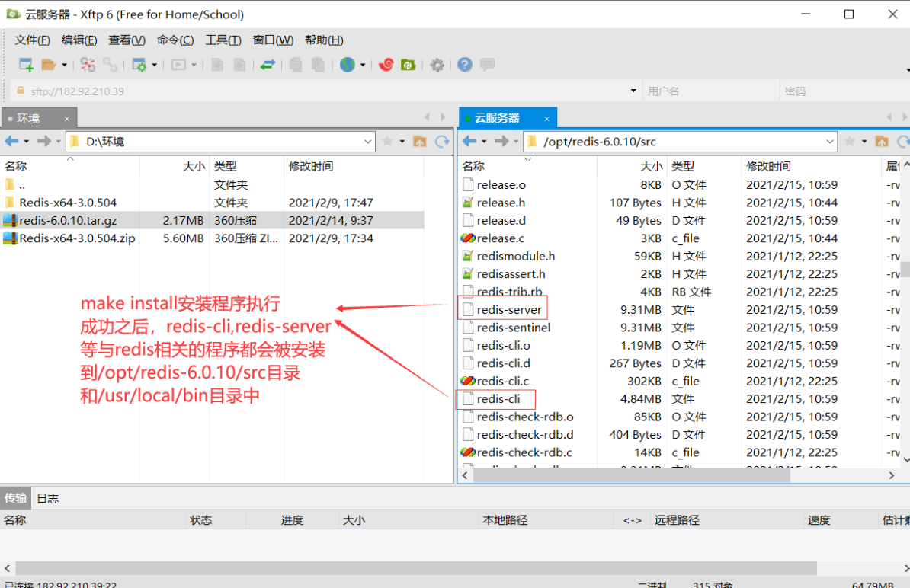
Task: Expand the Properties dropdown arrow
Action: 155,65
